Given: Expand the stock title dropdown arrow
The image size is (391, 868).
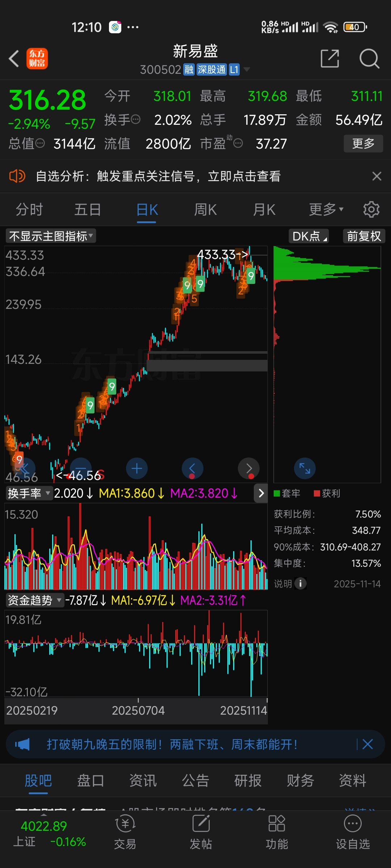Looking at the screenshot, I should [x=247, y=69].
